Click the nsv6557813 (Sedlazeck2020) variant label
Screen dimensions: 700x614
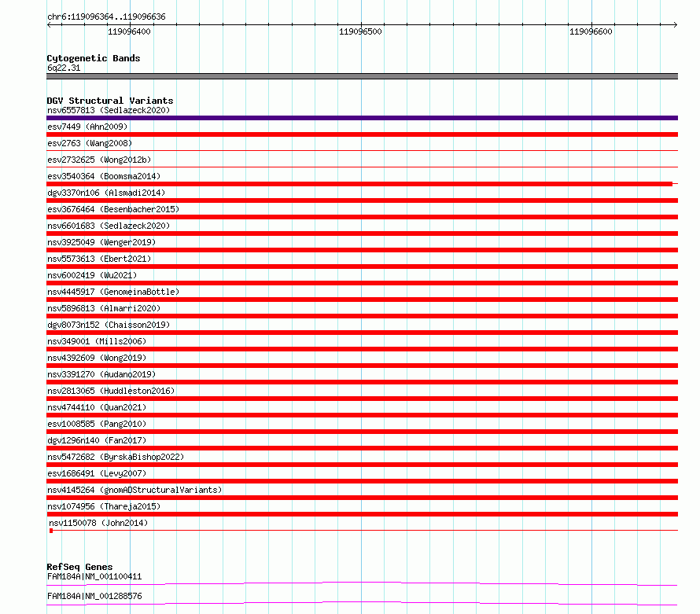[109, 110]
